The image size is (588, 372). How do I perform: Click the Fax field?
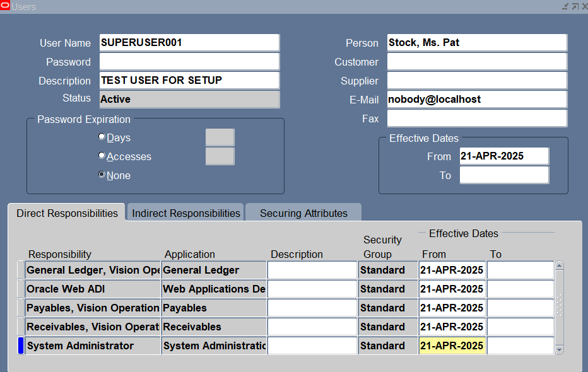point(477,118)
